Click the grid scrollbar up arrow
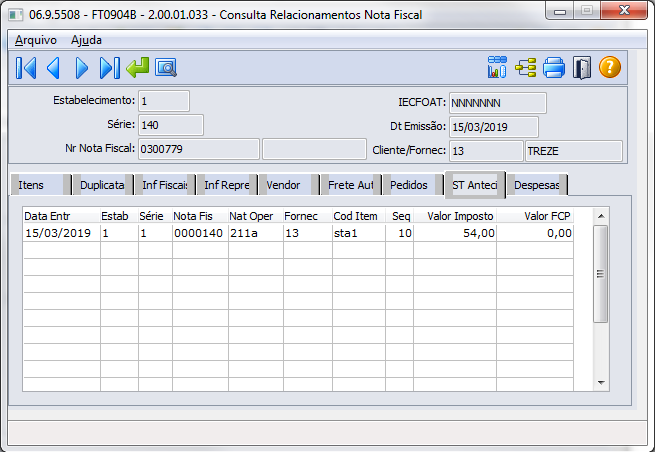This screenshot has width=655, height=452. pos(601,216)
